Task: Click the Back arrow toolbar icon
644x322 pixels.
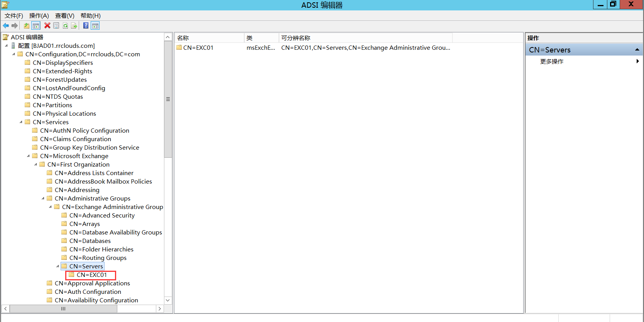Action: [6, 25]
